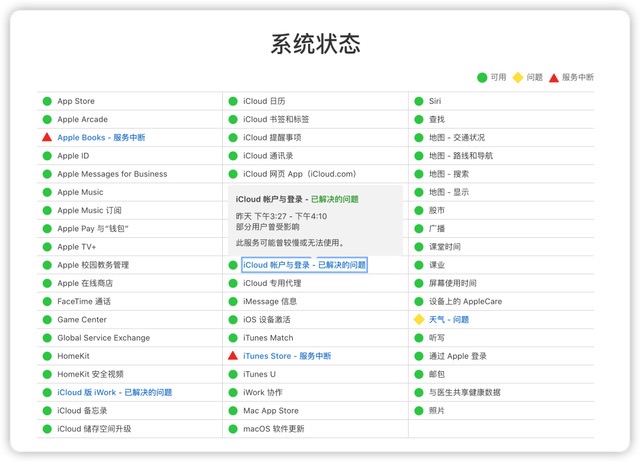Click the green status dot for Siri
Screen dimensions: 640x462
(x=419, y=101)
